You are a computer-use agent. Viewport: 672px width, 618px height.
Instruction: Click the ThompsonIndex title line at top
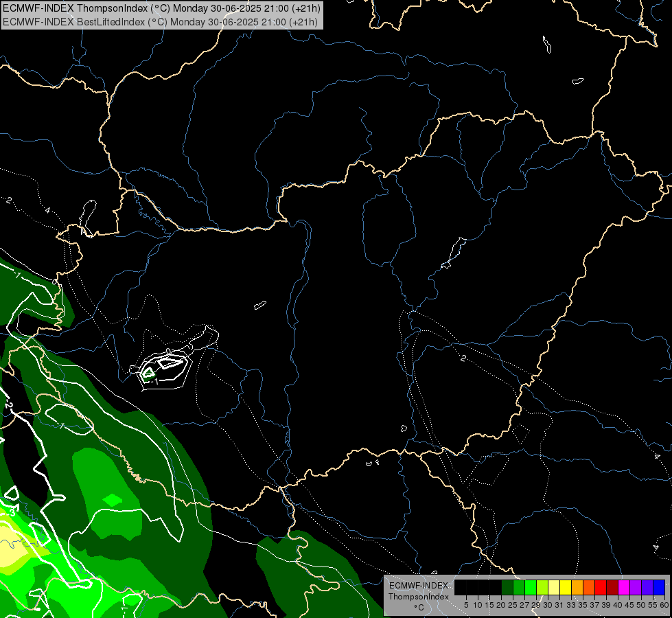(161, 8)
